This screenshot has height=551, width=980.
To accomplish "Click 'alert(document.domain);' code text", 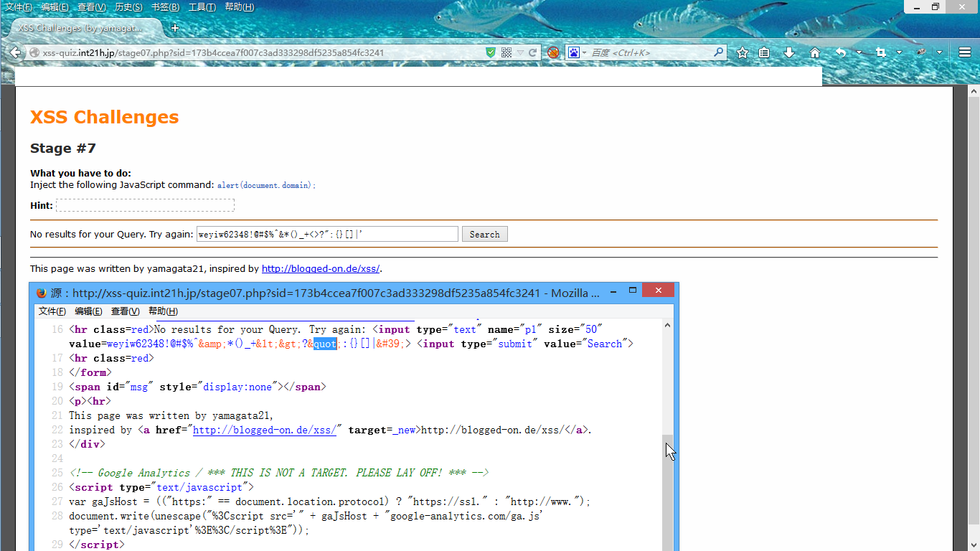I will point(266,185).
